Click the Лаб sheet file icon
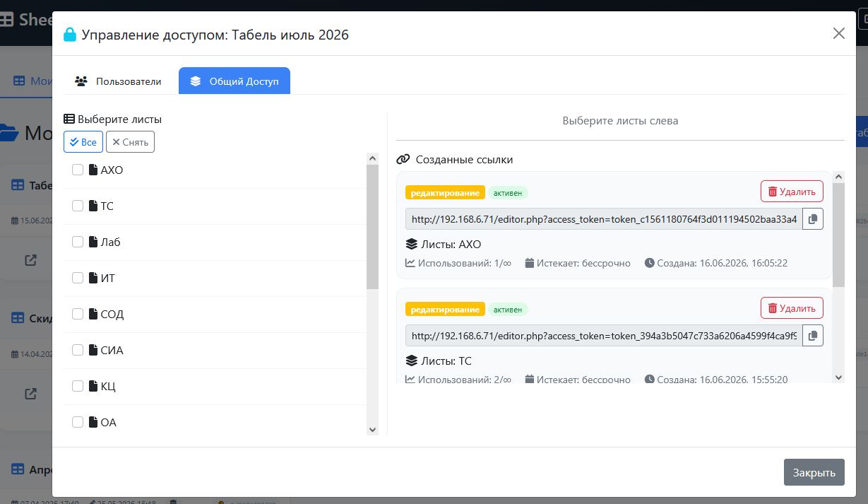Image resolution: width=868 pixels, height=504 pixels. point(93,242)
